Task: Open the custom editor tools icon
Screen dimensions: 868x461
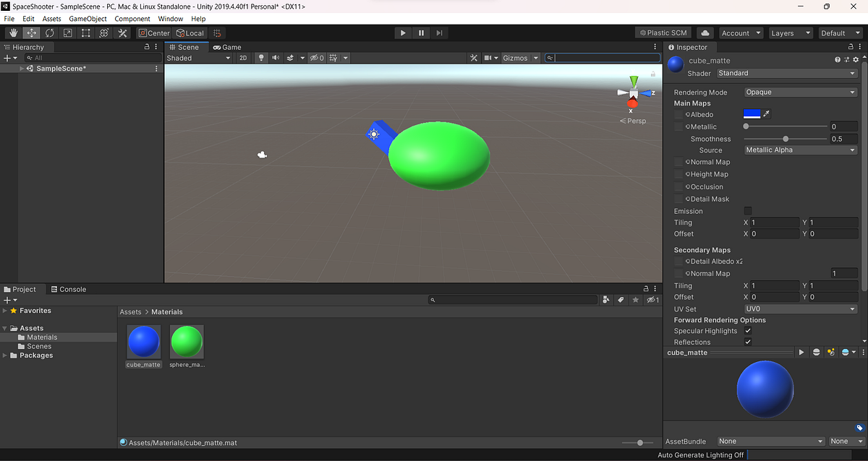Action: [122, 33]
